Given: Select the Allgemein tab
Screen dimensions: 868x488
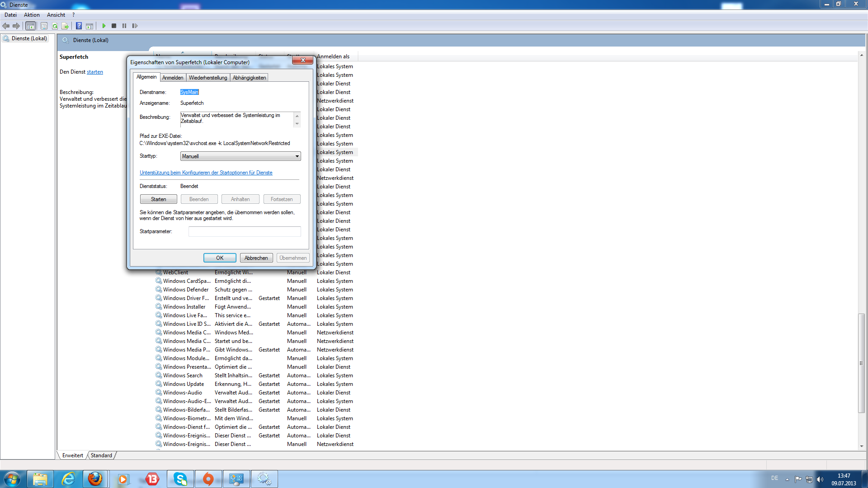Looking at the screenshot, I should click(x=146, y=77).
